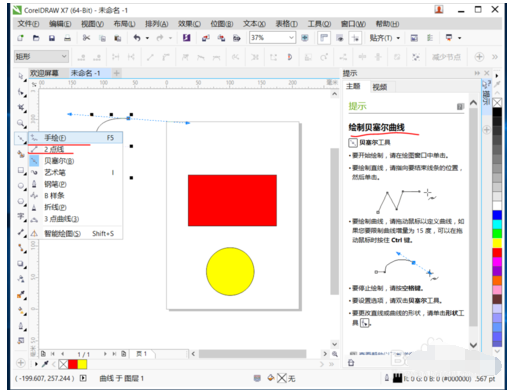Choose 艺术笔 from the curve flyout
This screenshot has width=509, height=390.
click(x=75, y=172)
